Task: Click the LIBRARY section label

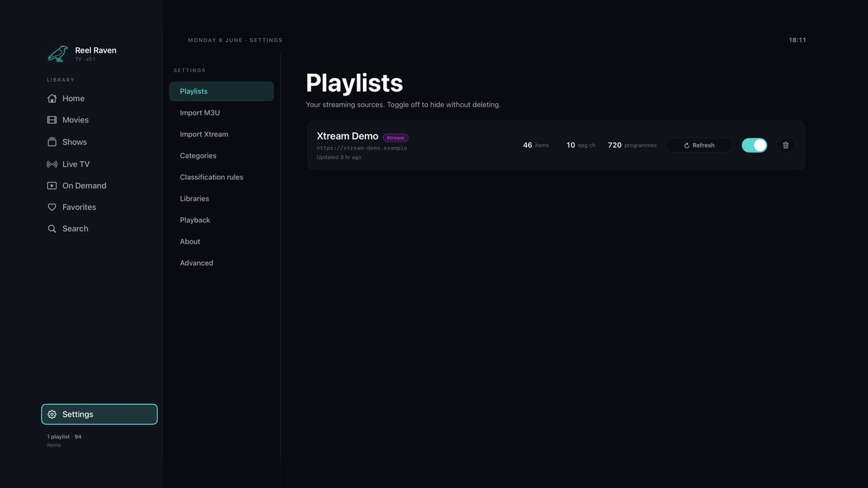Action: point(61,80)
